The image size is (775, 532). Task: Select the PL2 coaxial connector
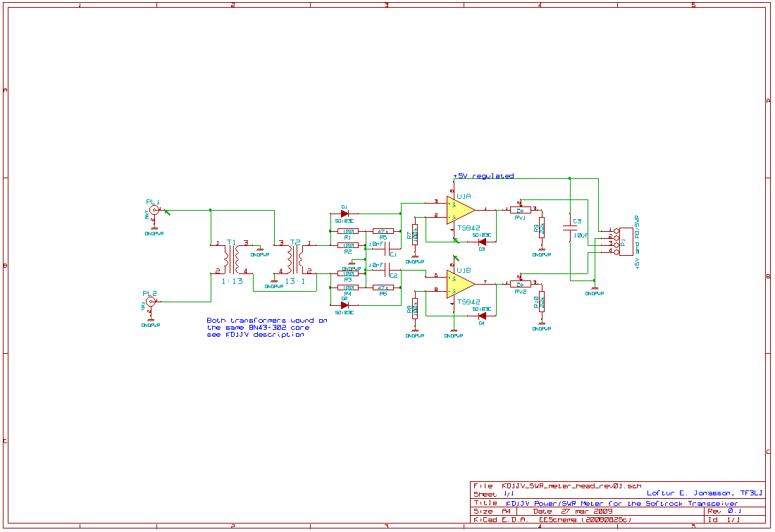tap(150, 302)
